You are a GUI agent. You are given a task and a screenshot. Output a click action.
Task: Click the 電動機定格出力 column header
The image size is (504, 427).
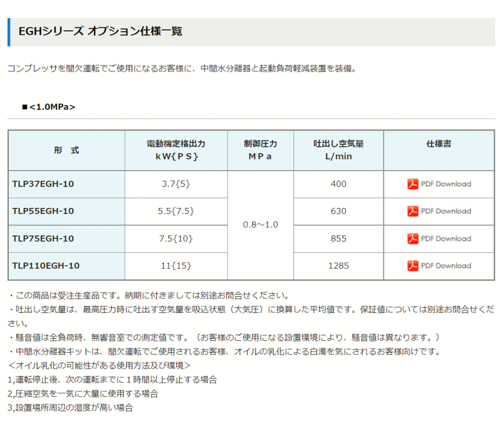point(176,150)
